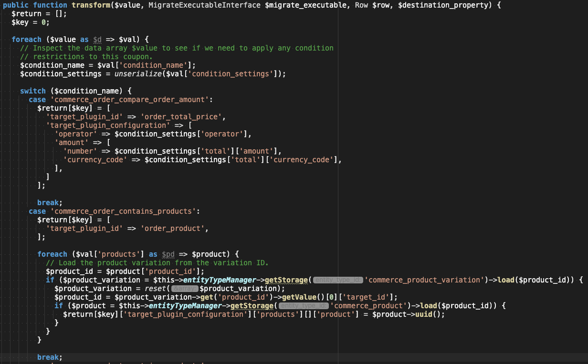Click the uuid() method call

pyautogui.click(x=428, y=314)
